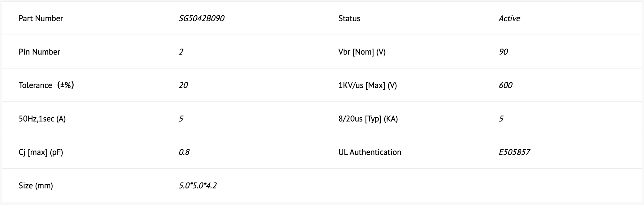Select the 600 volt value
This screenshot has width=644, height=205.
tap(505, 85)
